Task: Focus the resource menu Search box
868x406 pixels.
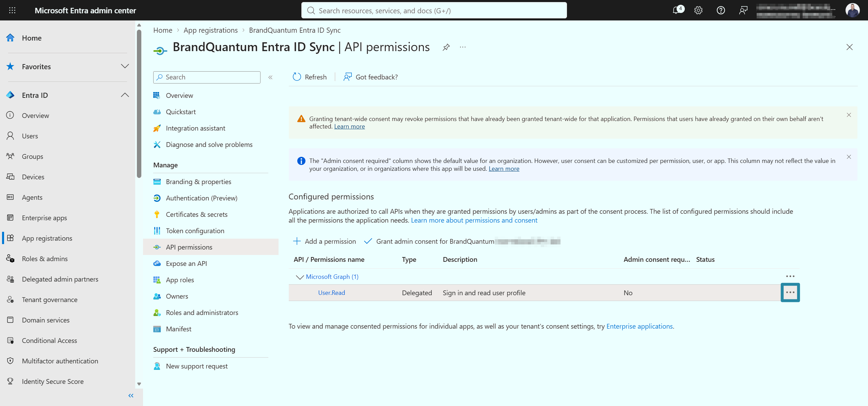Action: [207, 77]
